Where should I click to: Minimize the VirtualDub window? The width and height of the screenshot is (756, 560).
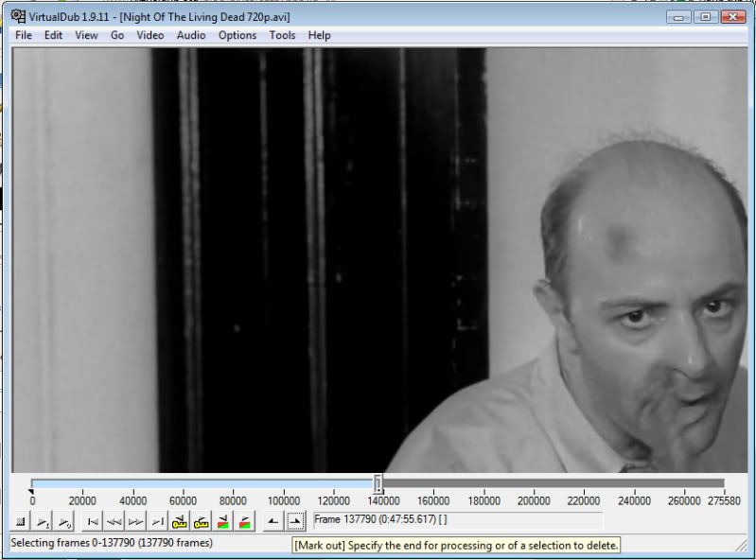(x=678, y=17)
